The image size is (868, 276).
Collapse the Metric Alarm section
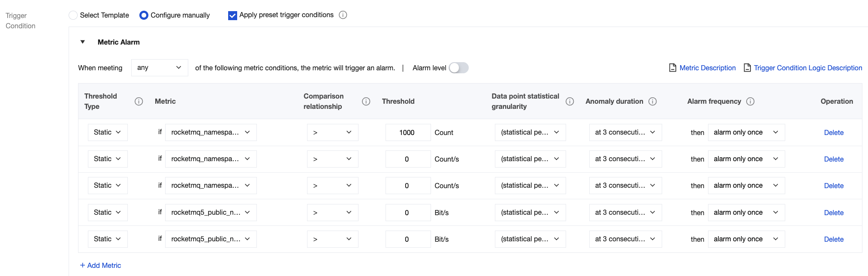83,42
